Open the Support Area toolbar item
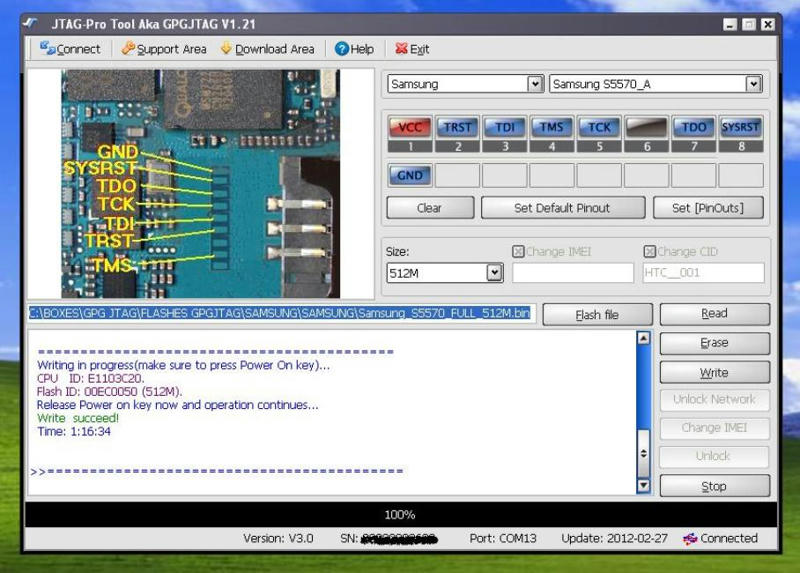Image resolution: width=800 pixels, height=573 pixels. [164, 48]
